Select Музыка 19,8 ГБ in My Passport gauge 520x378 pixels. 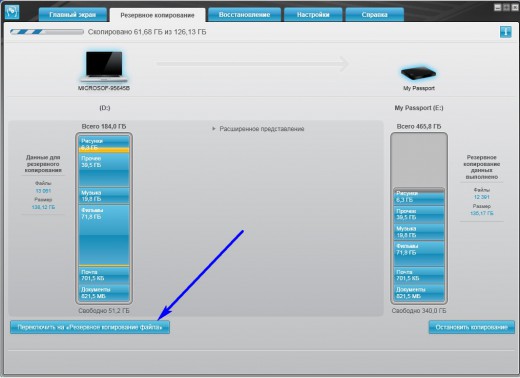point(419,232)
